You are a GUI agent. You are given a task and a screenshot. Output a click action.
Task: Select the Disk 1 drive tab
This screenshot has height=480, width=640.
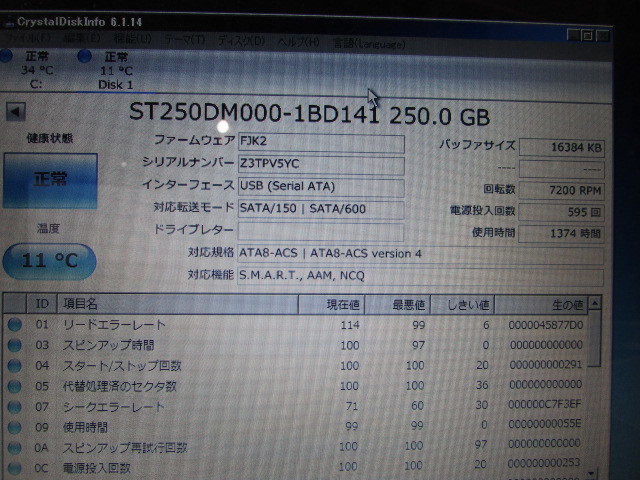coord(116,71)
